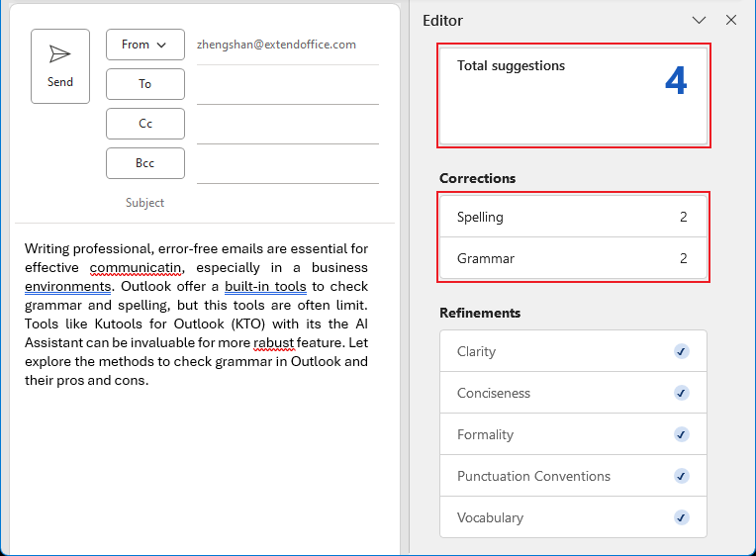Close the Editor pane
This screenshot has width=756, height=556.
click(x=731, y=21)
